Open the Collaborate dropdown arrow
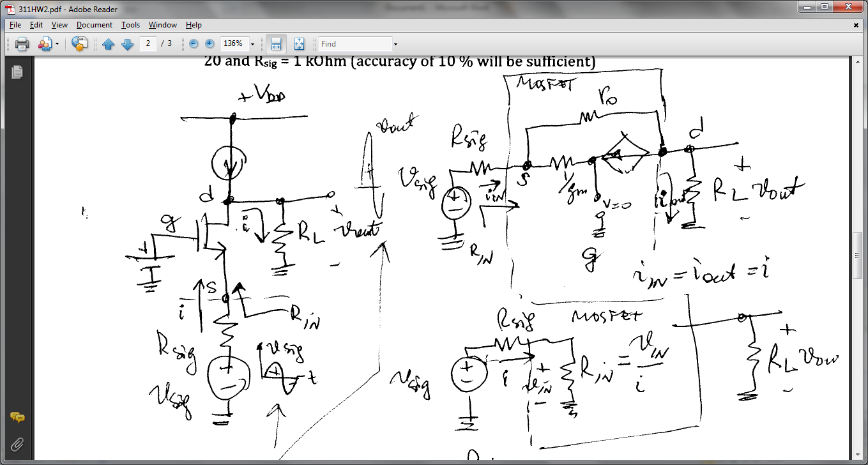The height and width of the screenshot is (465, 868). click(x=57, y=44)
